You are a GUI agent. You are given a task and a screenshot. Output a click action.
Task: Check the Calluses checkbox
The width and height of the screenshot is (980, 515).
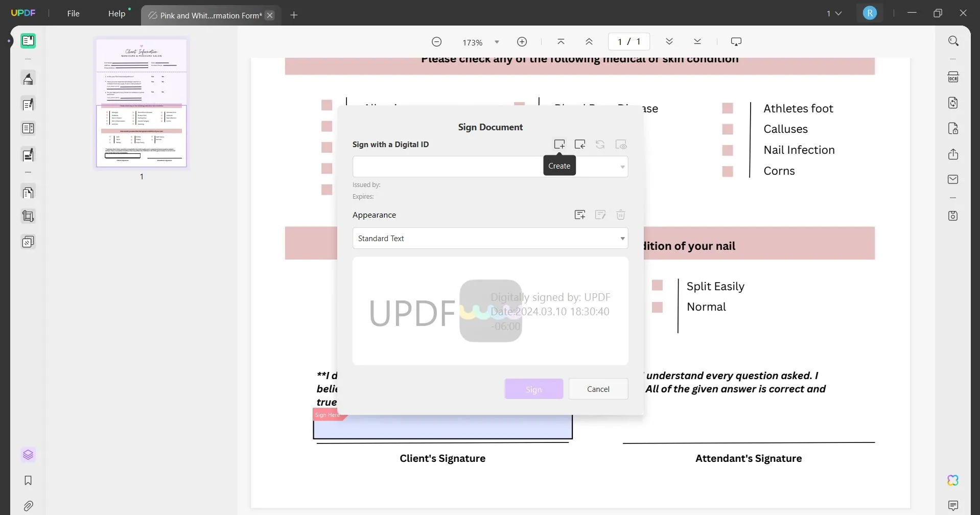728,129
